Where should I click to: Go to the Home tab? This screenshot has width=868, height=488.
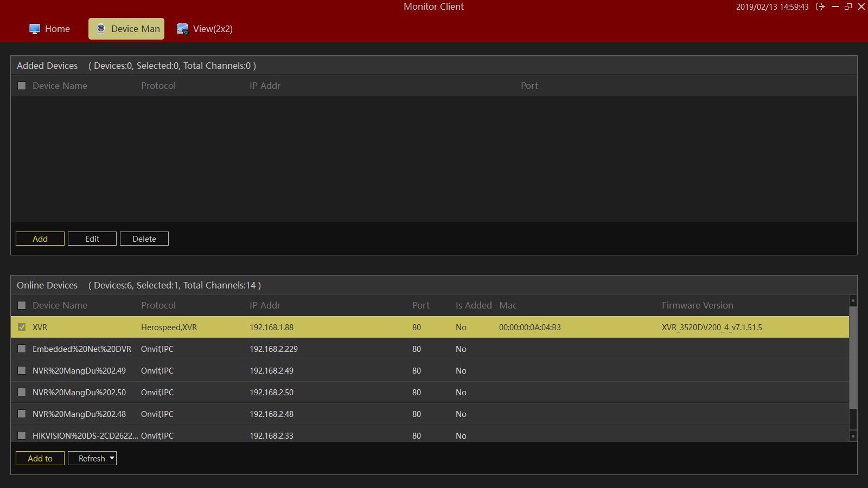pyautogui.click(x=57, y=29)
